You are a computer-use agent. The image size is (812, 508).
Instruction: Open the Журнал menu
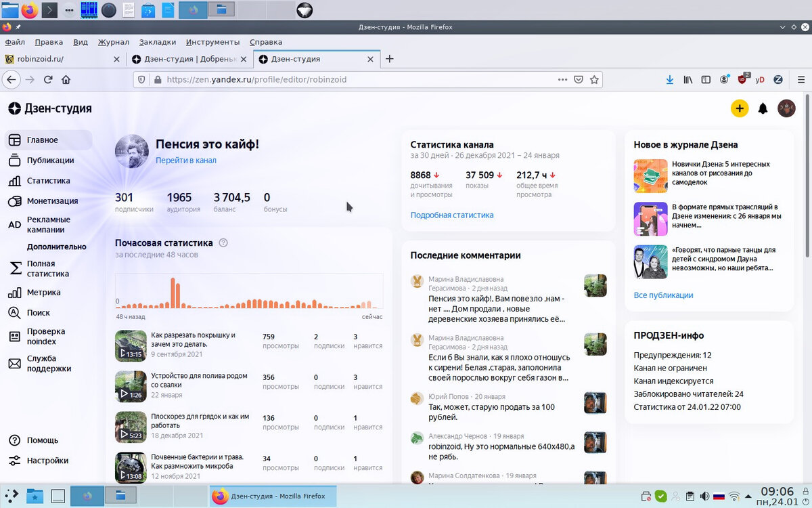tap(114, 42)
